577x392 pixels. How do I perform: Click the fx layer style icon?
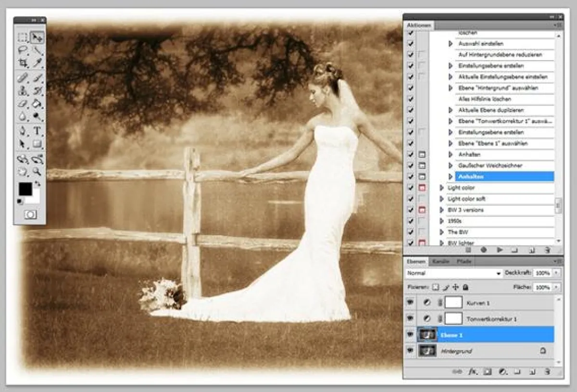point(472,371)
